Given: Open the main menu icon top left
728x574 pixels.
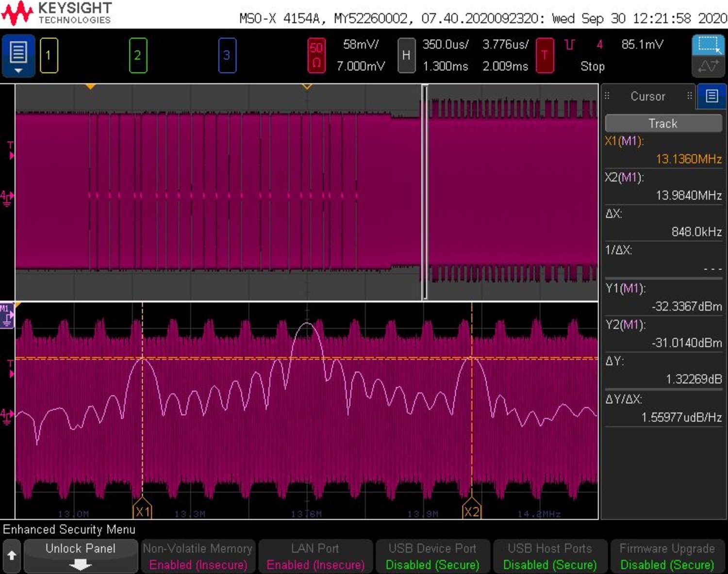Looking at the screenshot, I should pyautogui.click(x=18, y=51).
